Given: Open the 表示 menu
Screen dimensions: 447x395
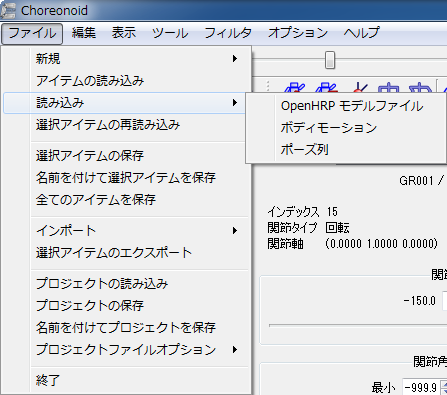Looking at the screenshot, I should click(124, 33).
